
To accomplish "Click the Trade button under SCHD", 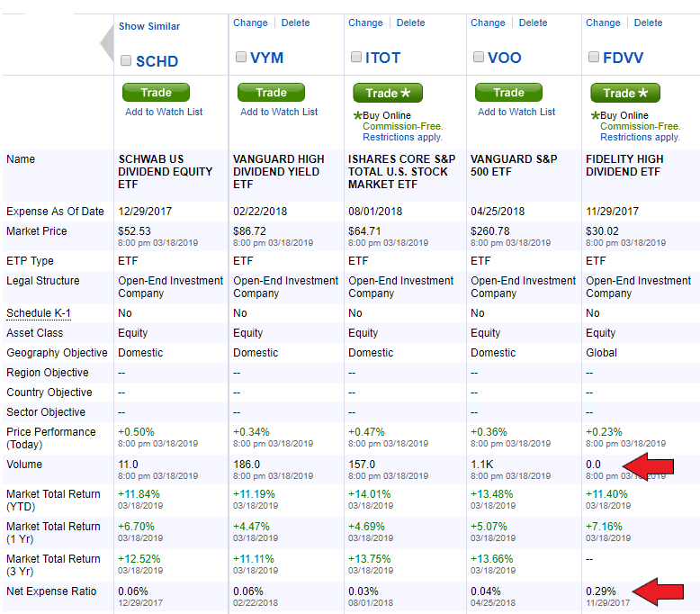I will pos(156,92).
